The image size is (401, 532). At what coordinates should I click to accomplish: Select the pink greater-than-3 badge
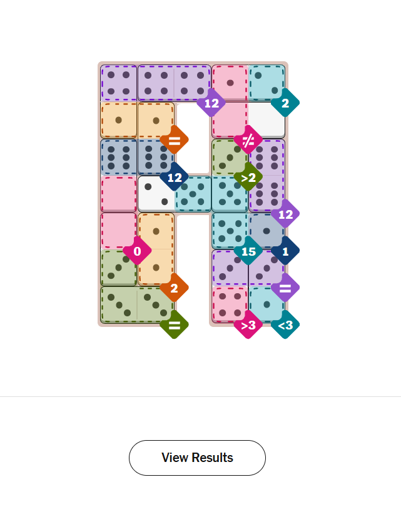(248, 325)
